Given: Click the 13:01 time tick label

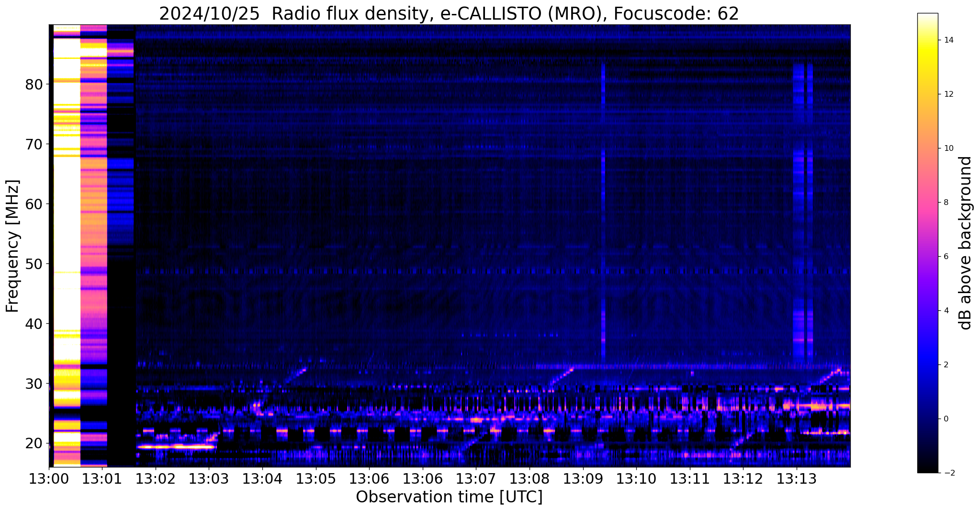Looking at the screenshot, I should (x=102, y=478).
